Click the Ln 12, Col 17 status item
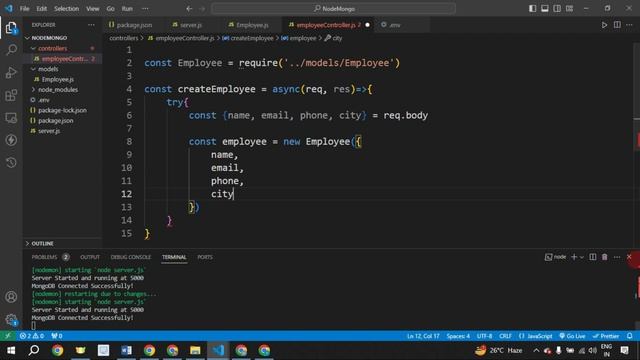 [423, 336]
